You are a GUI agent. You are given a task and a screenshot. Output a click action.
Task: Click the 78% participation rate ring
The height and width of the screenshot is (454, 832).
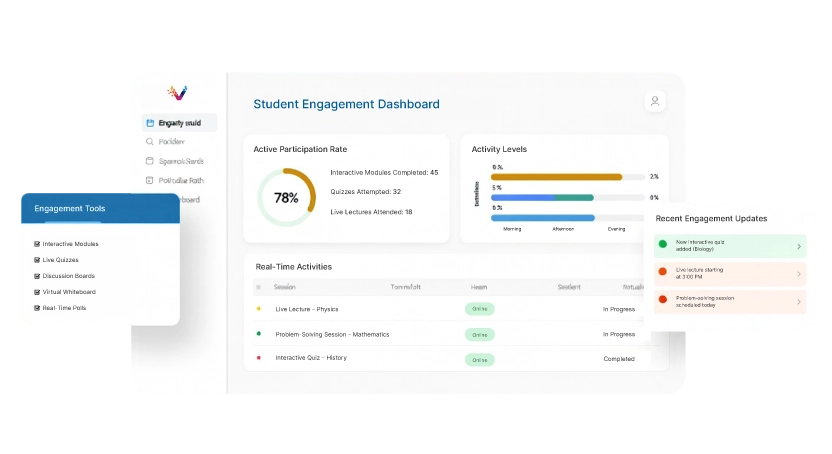(286, 198)
